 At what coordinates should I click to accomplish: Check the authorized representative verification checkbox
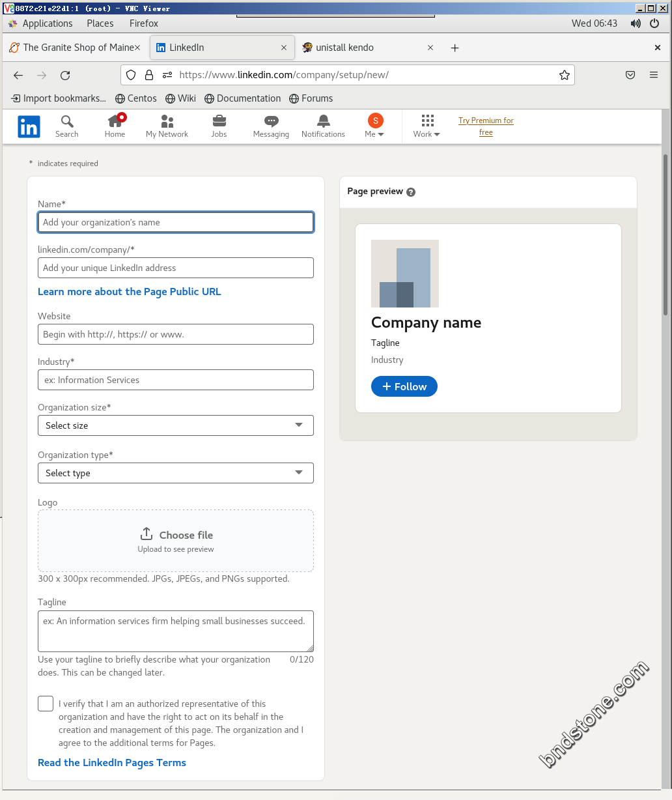point(46,704)
